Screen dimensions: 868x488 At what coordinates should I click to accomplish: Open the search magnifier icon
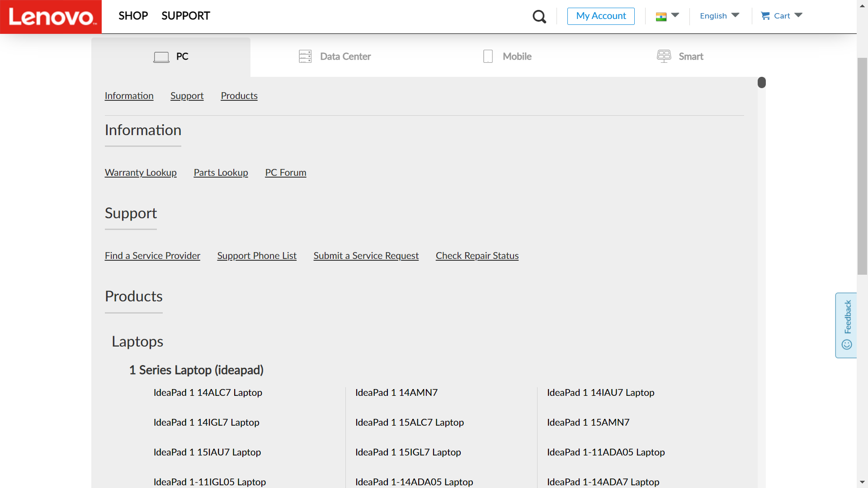click(x=539, y=16)
